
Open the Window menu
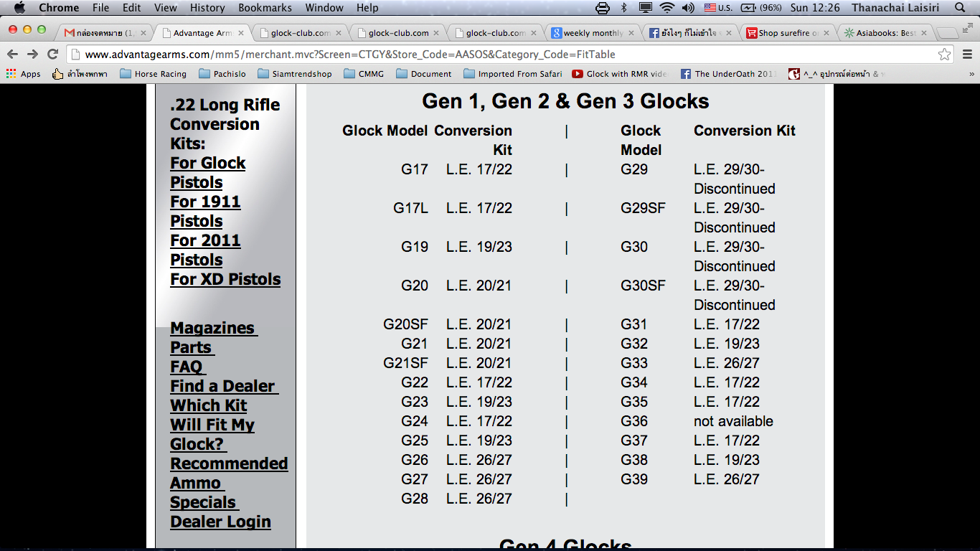[324, 8]
